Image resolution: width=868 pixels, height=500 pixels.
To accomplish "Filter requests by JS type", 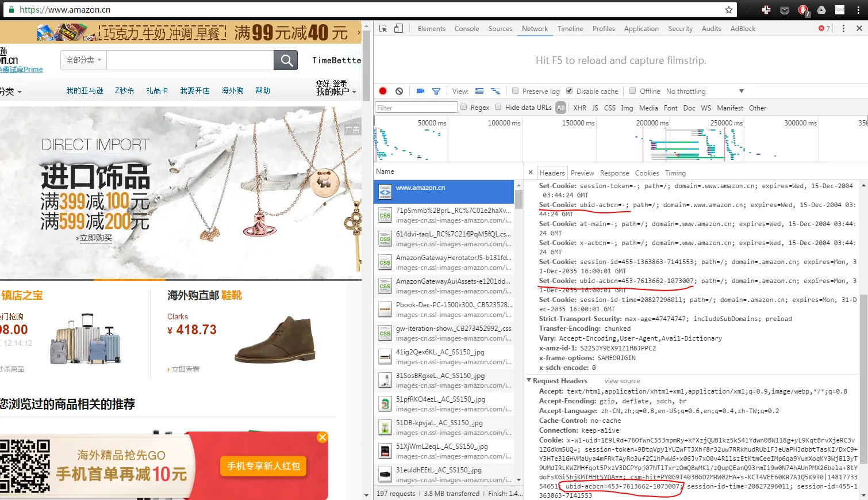I will [595, 108].
